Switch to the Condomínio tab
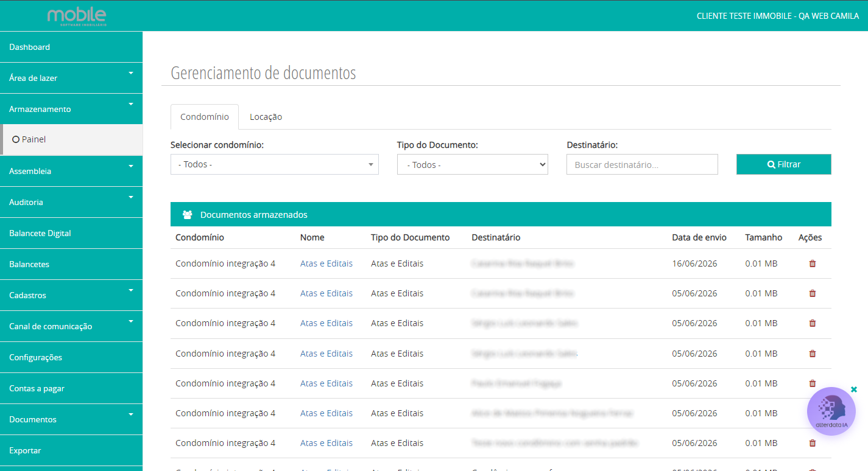 click(x=205, y=117)
